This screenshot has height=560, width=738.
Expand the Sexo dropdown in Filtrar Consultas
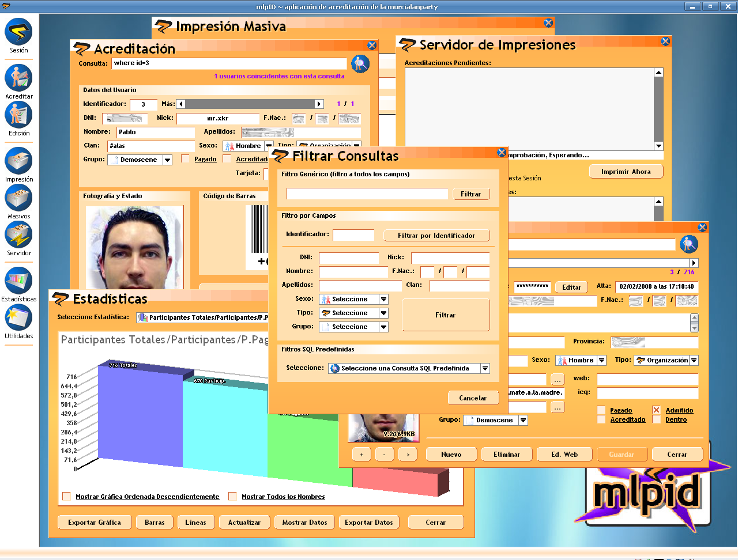point(383,300)
